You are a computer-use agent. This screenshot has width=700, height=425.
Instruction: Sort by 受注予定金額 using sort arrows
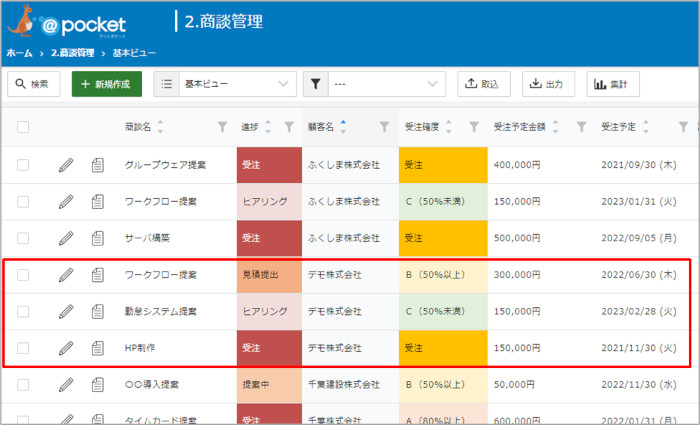coord(555,127)
